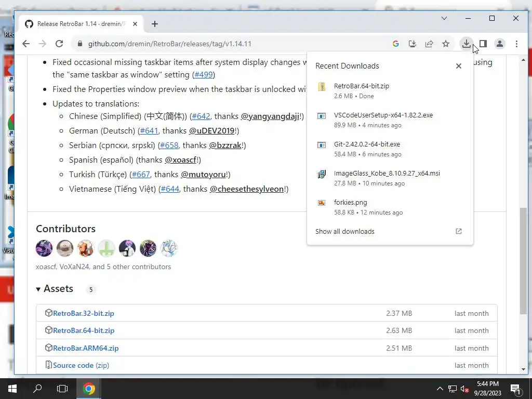Click the address bar URL
532x399 pixels.
click(170, 44)
